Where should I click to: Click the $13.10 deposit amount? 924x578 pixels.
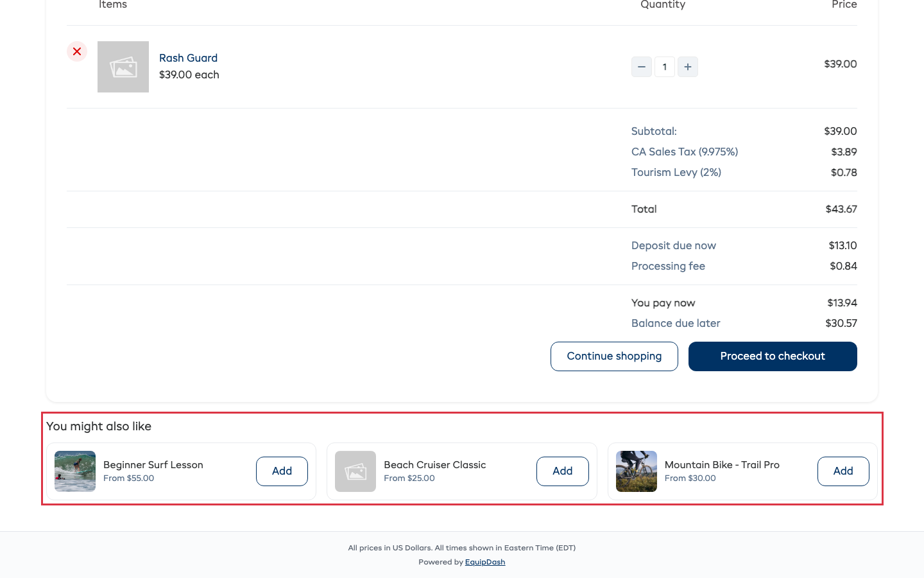pyautogui.click(x=843, y=246)
